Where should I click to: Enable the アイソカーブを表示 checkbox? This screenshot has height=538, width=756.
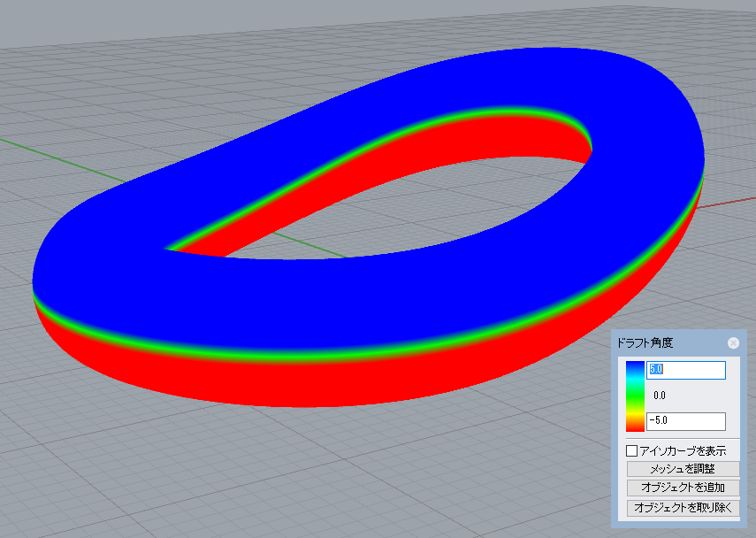[632, 451]
